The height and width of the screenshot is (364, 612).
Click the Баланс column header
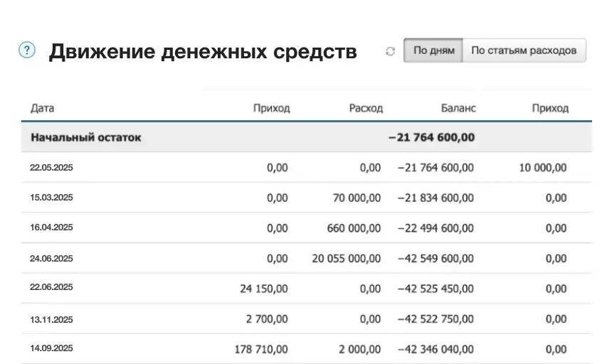tap(458, 108)
